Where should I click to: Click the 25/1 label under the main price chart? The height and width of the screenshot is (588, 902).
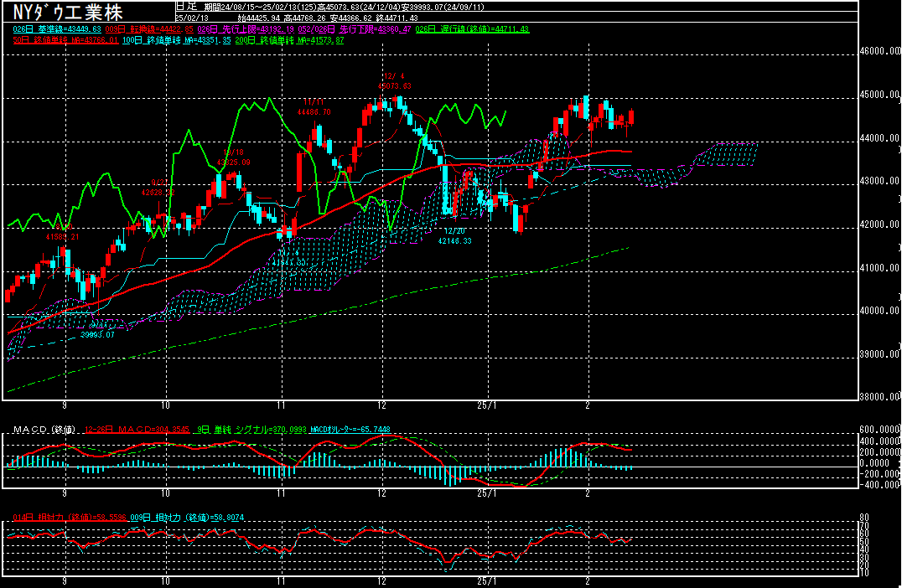click(487, 405)
